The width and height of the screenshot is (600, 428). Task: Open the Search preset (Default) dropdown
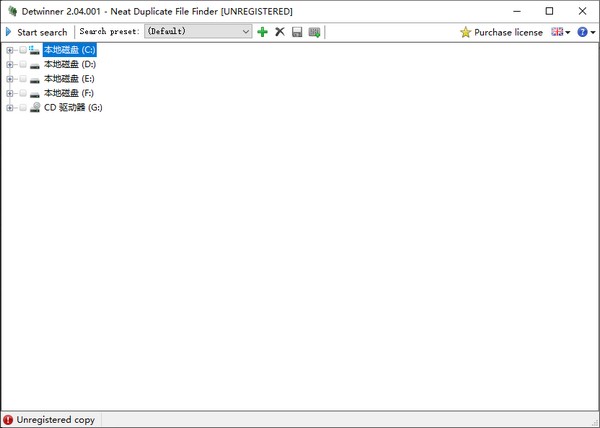(198, 31)
